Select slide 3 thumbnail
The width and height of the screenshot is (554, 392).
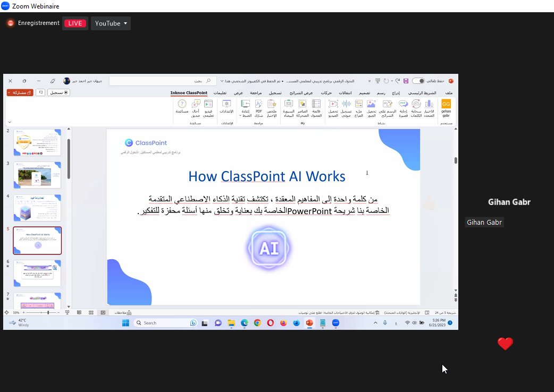37,175
